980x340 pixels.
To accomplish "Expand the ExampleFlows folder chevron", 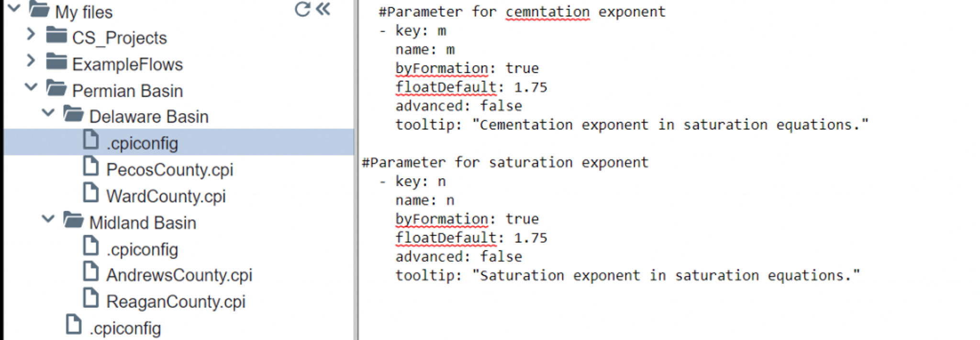I will click(31, 61).
